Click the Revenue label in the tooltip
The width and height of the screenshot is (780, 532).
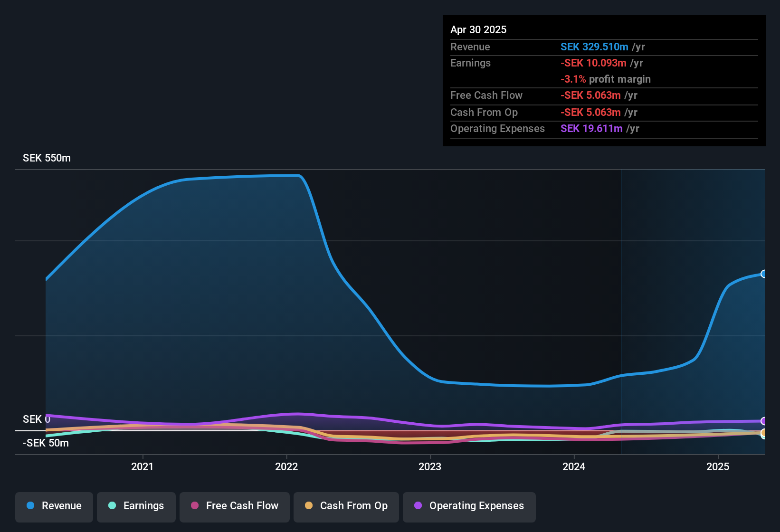(x=470, y=47)
